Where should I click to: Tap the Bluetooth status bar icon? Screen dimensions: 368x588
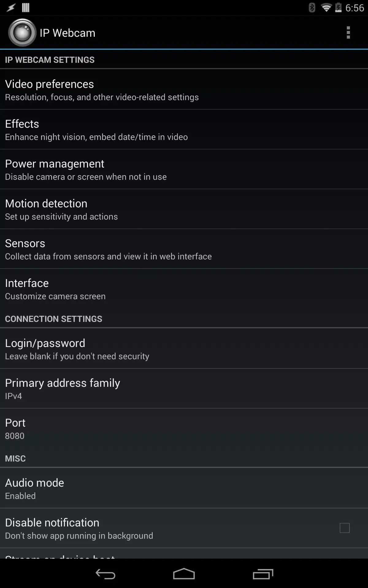(x=312, y=8)
